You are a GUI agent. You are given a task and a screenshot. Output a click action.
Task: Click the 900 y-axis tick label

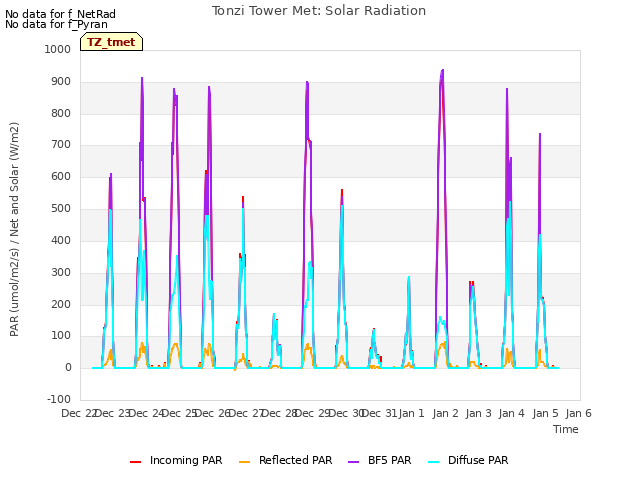61,82
